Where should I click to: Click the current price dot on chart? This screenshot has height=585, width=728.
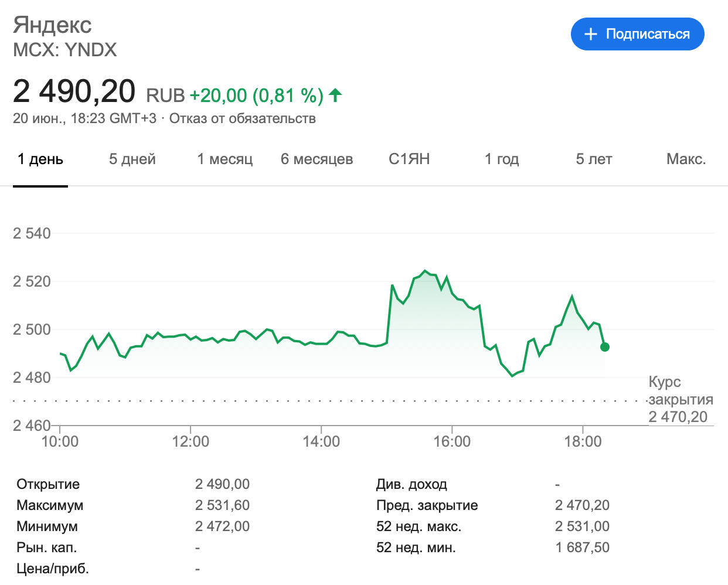605,347
